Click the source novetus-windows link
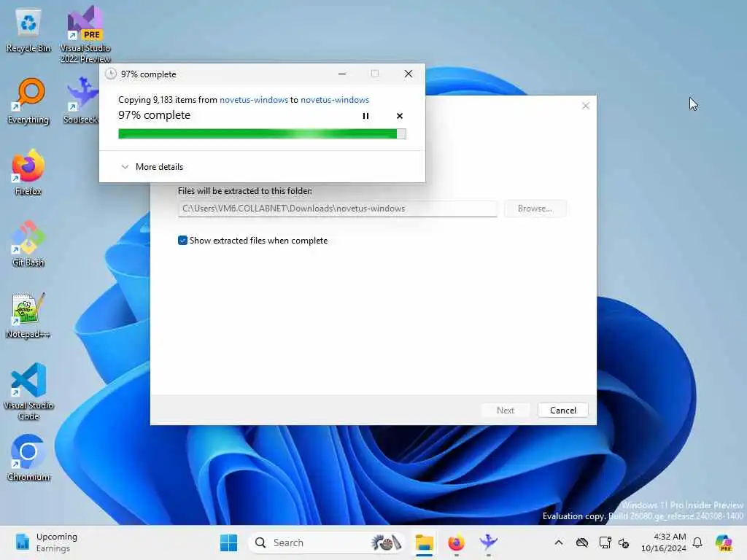This screenshot has height=560, width=747. click(x=253, y=99)
